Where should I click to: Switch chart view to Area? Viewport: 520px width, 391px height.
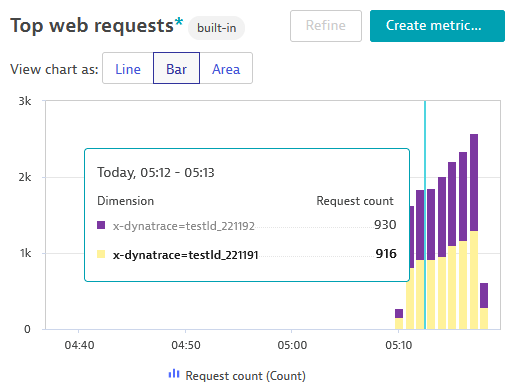226,69
